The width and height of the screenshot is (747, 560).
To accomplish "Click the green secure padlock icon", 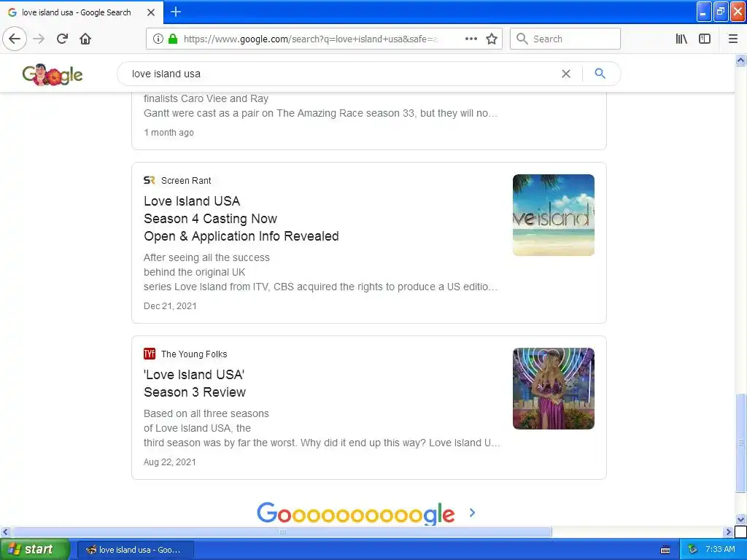I will click(x=173, y=39).
